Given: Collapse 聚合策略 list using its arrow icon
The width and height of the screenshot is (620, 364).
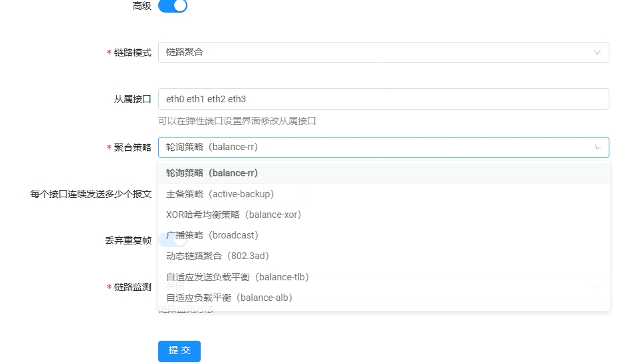Looking at the screenshot, I should [x=597, y=147].
